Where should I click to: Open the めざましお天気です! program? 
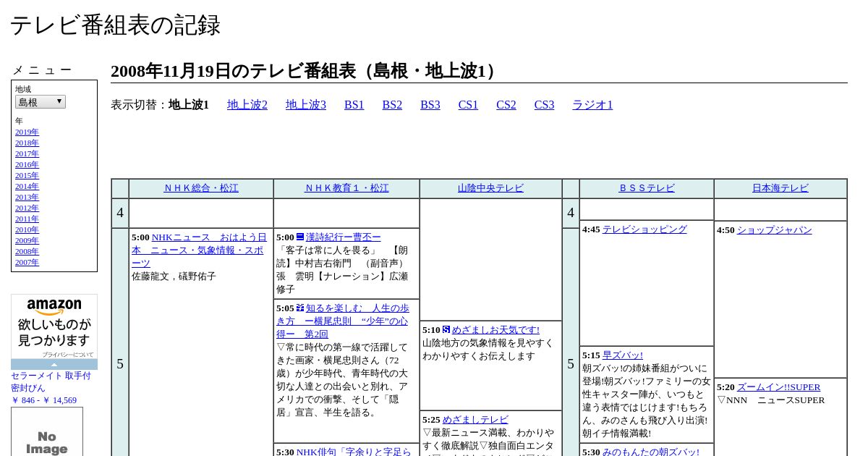click(495, 330)
